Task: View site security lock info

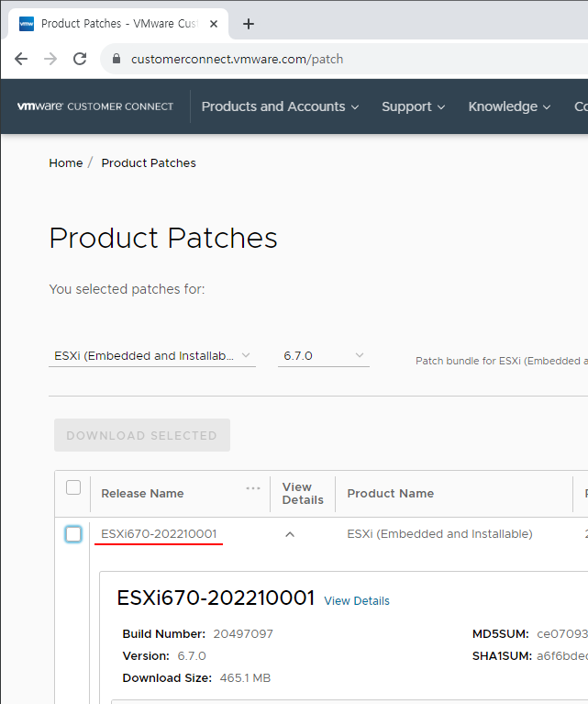Action: pyautogui.click(x=116, y=59)
